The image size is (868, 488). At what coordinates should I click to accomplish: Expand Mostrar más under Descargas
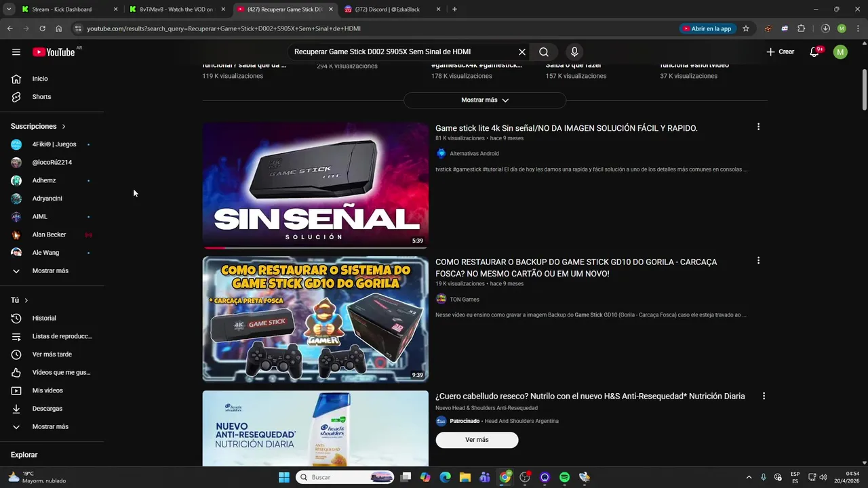pos(52,427)
